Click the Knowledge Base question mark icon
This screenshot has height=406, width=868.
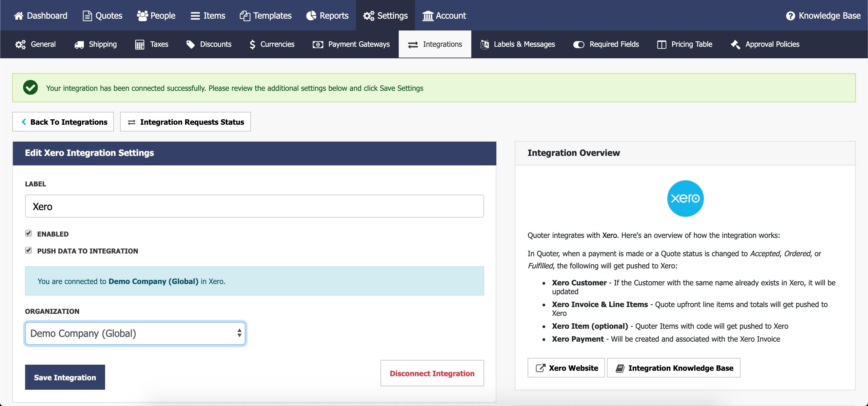tap(790, 16)
